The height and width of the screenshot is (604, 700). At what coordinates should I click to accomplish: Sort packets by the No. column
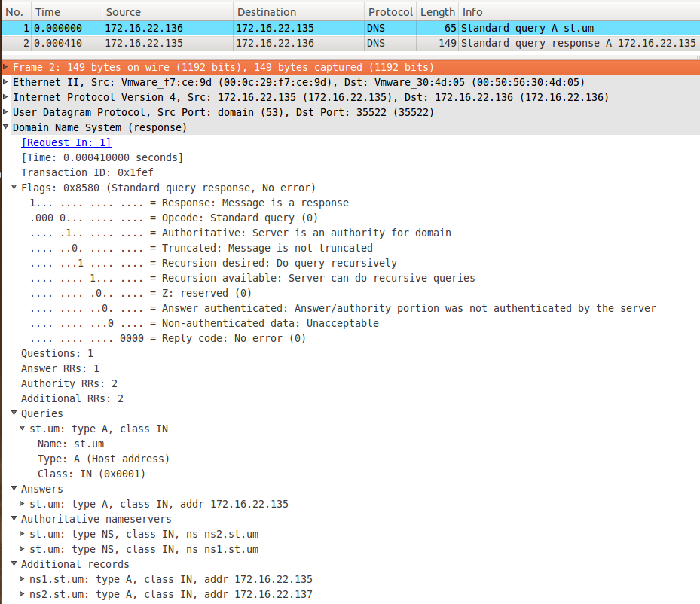tap(16, 12)
